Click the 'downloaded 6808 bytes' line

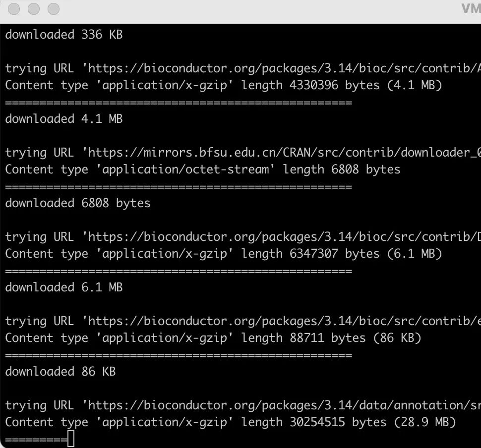[x=78, y=203]
